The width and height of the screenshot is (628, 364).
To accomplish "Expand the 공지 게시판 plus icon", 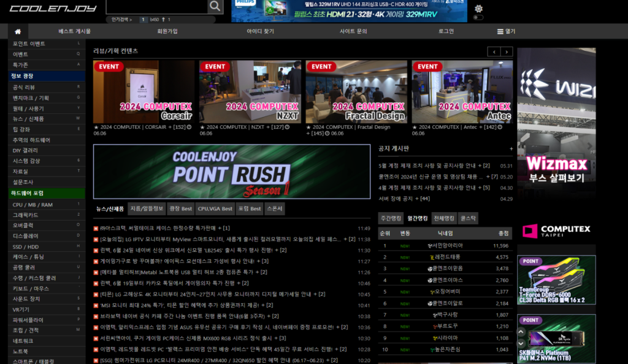I will point(511,148).
